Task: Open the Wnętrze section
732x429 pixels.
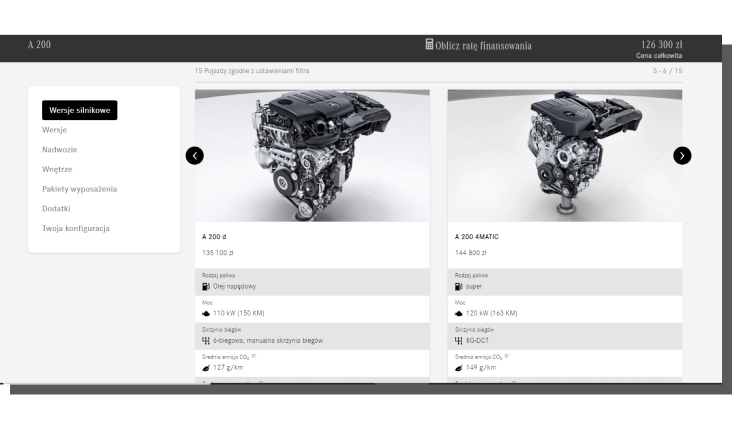Action: (57, 169)
